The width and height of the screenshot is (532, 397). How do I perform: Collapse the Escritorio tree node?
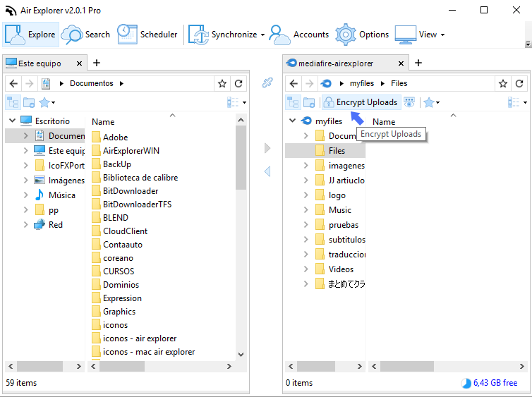tap(13, 121)
